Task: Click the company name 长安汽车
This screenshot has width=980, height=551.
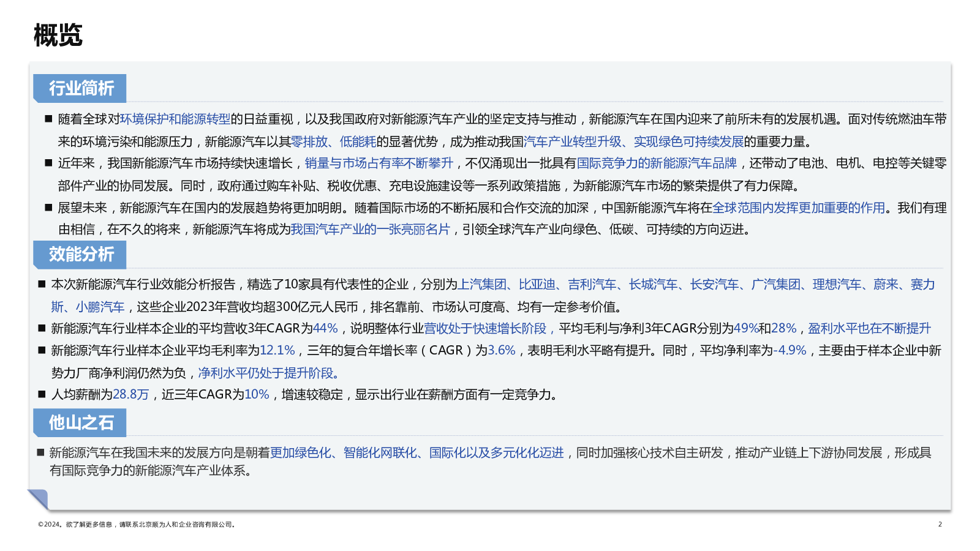Action: coord(714,284)
